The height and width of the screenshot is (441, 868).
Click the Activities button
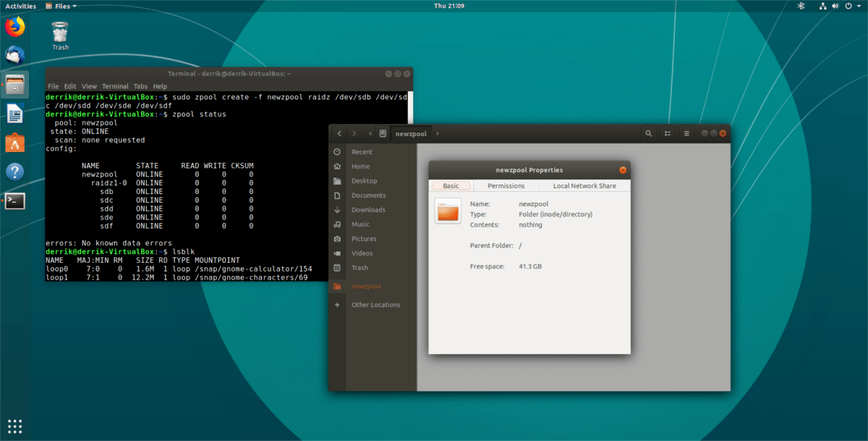20,6
